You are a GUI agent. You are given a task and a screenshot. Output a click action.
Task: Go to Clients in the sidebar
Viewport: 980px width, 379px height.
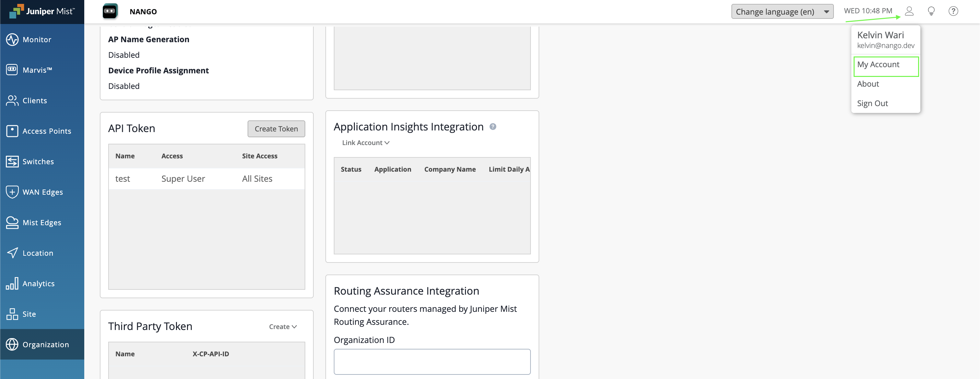click(x=34, y=101)
